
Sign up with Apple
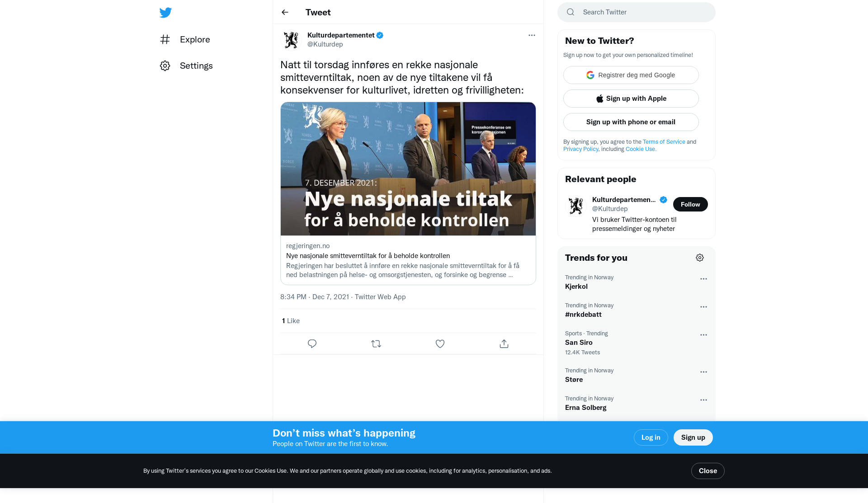[x=631, y=99]
